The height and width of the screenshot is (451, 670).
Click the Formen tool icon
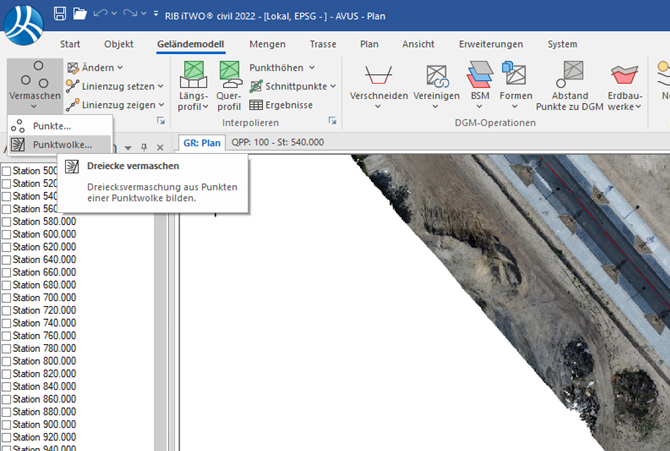[515, 85]
